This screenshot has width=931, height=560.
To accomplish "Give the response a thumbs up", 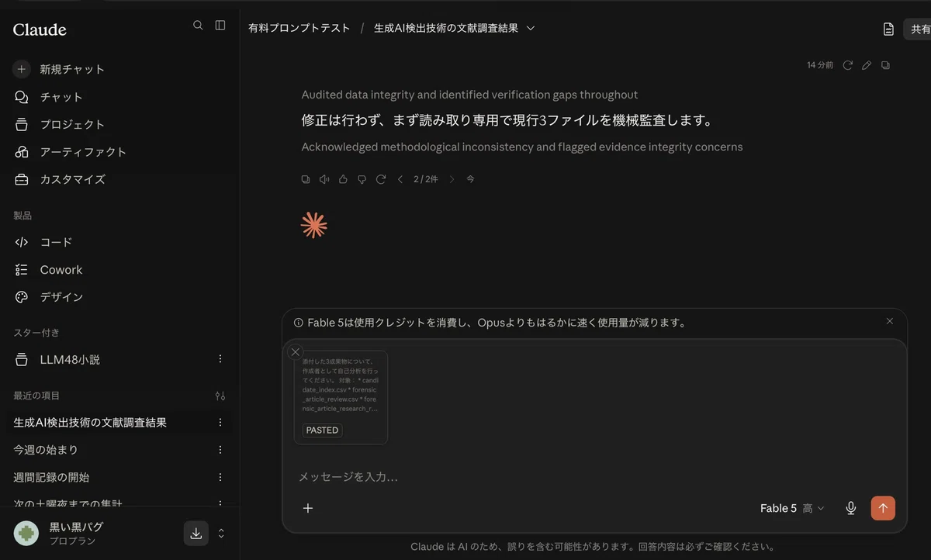I will [343, 179].
